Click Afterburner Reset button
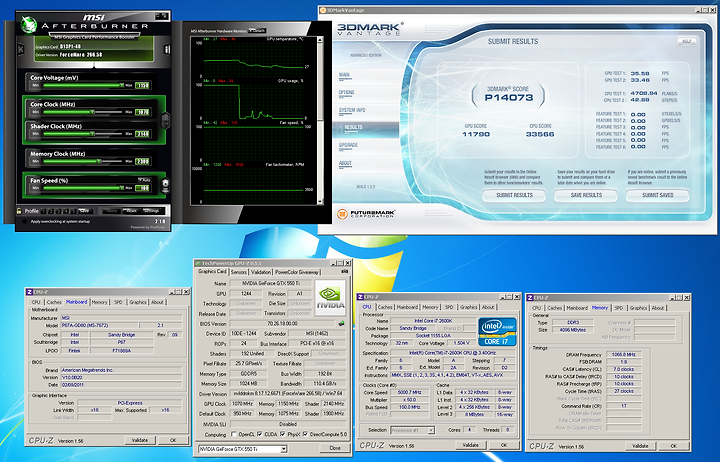Image resolution: width=720 pixels, height=462 pixels. click(132, 211)
